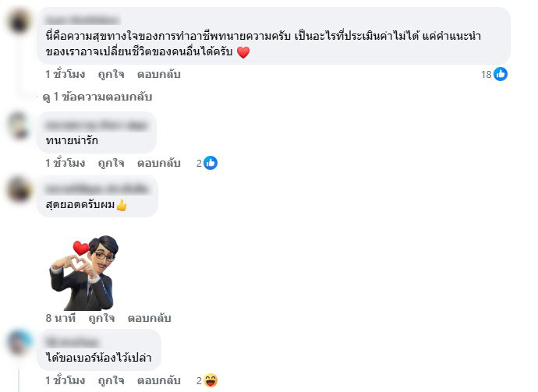Toggle ถูกใจ on the last comment
This screenshot has height=392, width=538.
pos(111,380)
